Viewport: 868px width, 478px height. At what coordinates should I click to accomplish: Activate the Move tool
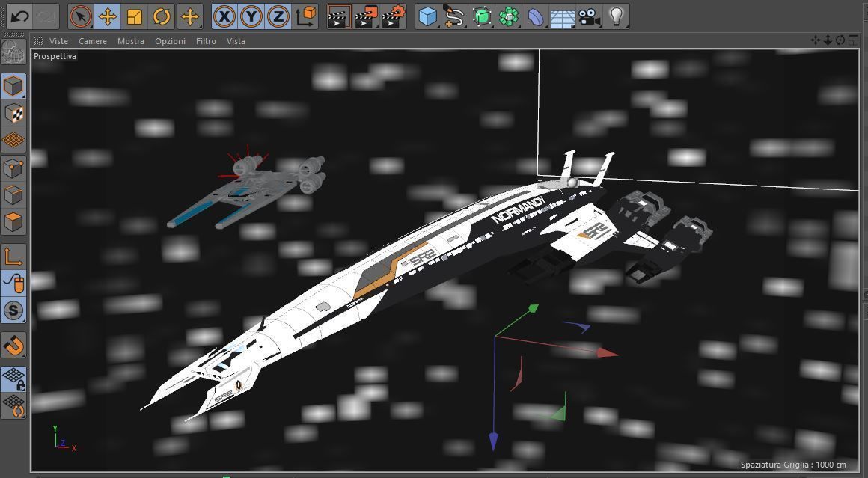tap(108, 16)
